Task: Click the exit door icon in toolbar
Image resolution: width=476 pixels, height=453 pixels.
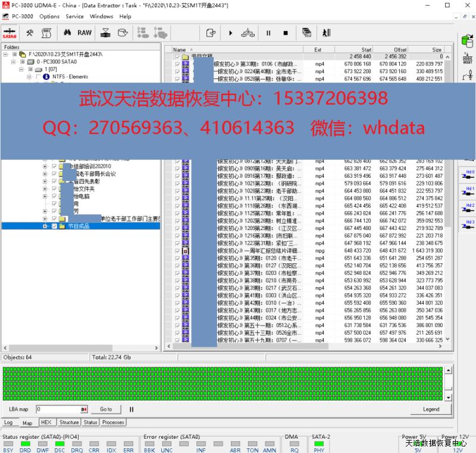Action: pos(326,33)
